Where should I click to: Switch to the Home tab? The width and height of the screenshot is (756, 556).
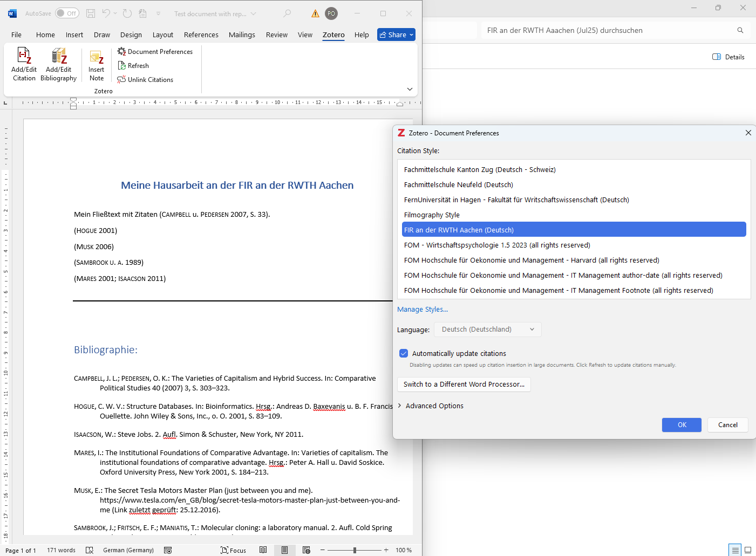(x=45, y=35)
